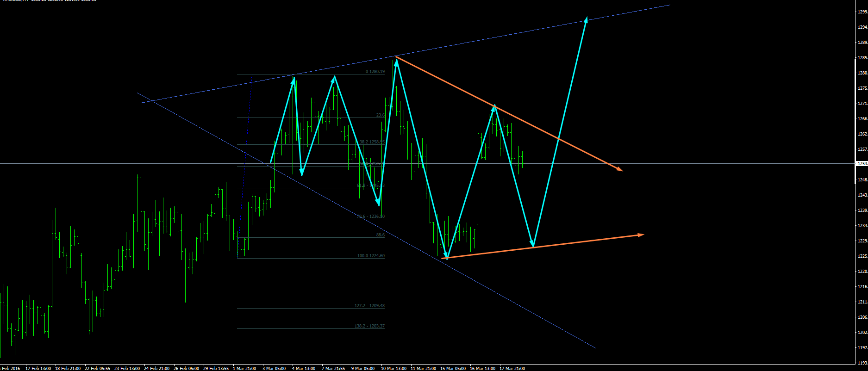Select the 9 Mar 05:00 time label

(363, 368)
